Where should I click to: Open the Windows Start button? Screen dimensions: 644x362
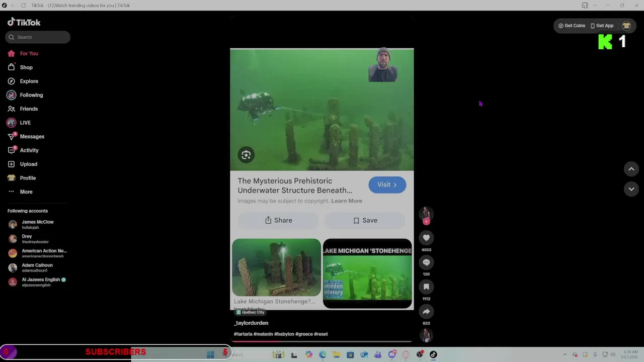tap(210, 354)
